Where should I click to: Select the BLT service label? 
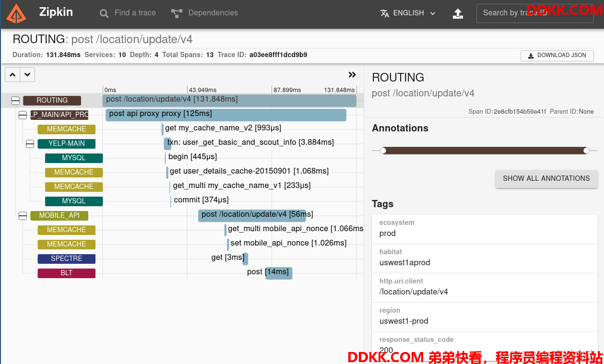coord(67,273)
